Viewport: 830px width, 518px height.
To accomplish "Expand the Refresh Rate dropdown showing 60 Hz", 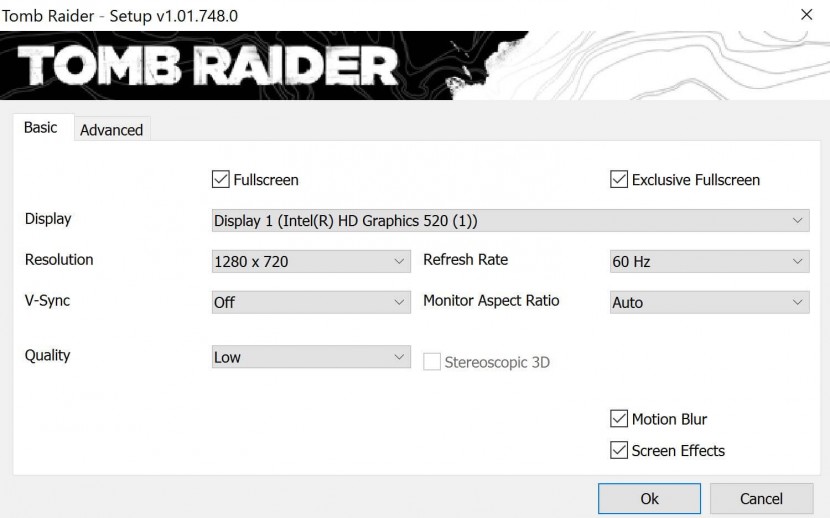I will [x=709, y=261].
